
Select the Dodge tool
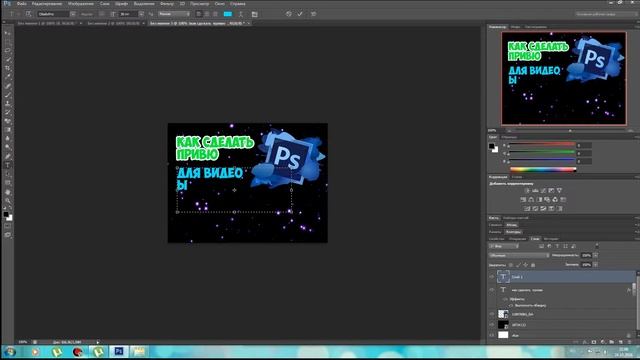click(x=8, y=147)
